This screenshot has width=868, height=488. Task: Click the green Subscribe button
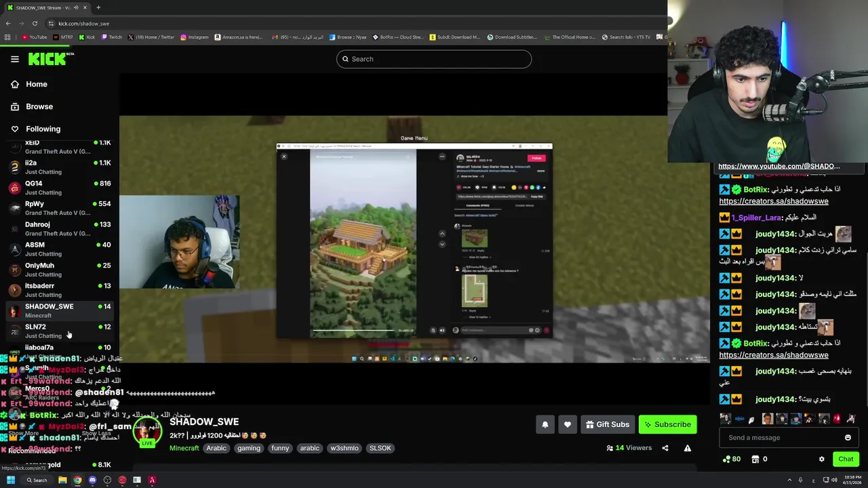[x=668, y=424]
